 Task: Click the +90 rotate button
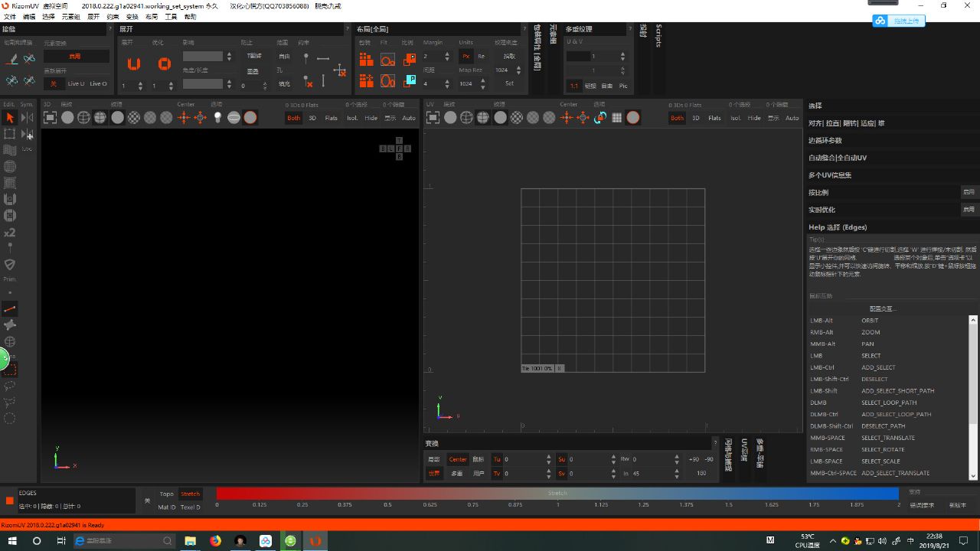(x=694, y=459)
